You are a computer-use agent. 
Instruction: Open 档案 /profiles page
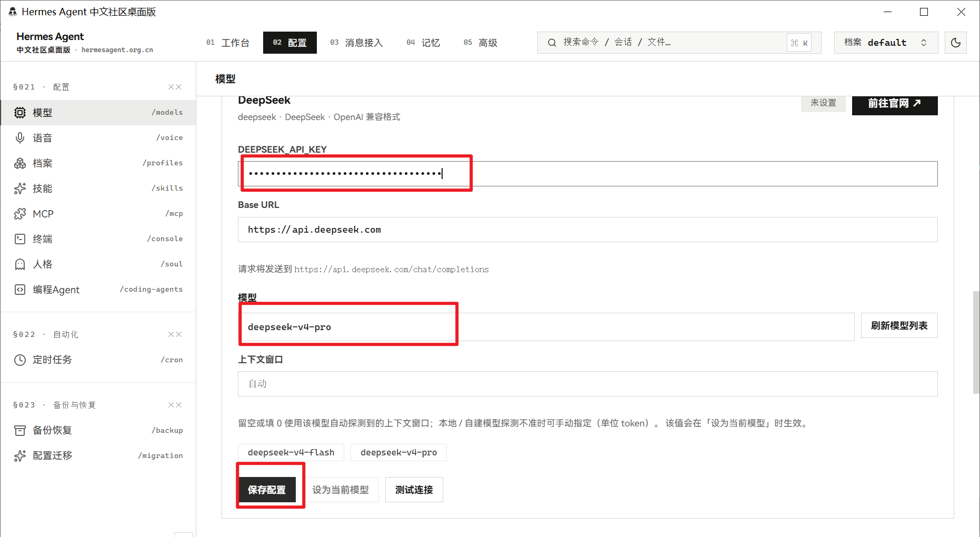click(98, 163)
